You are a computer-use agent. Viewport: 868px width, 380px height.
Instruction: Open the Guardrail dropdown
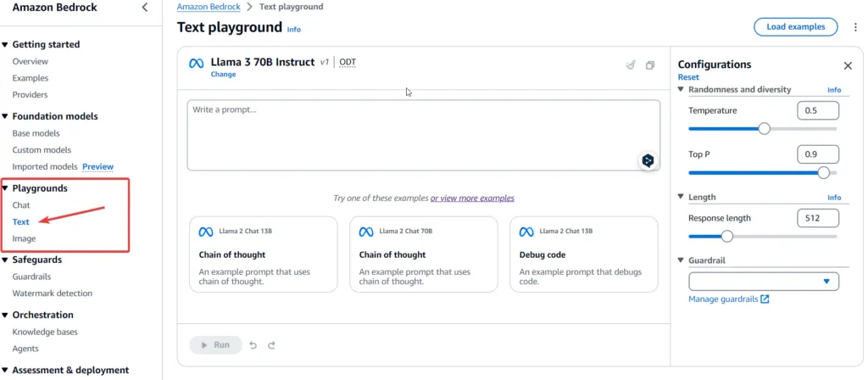tap(764, 282)
